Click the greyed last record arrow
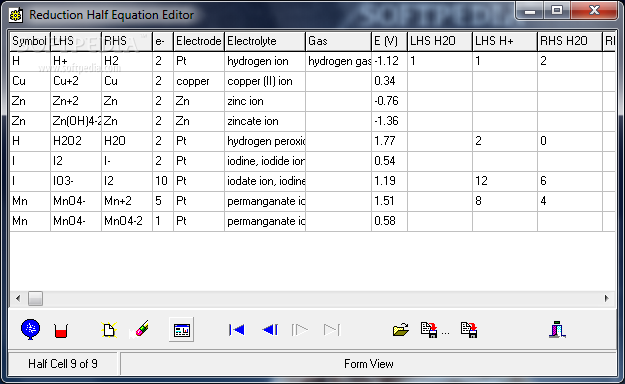 click(332, 330)
